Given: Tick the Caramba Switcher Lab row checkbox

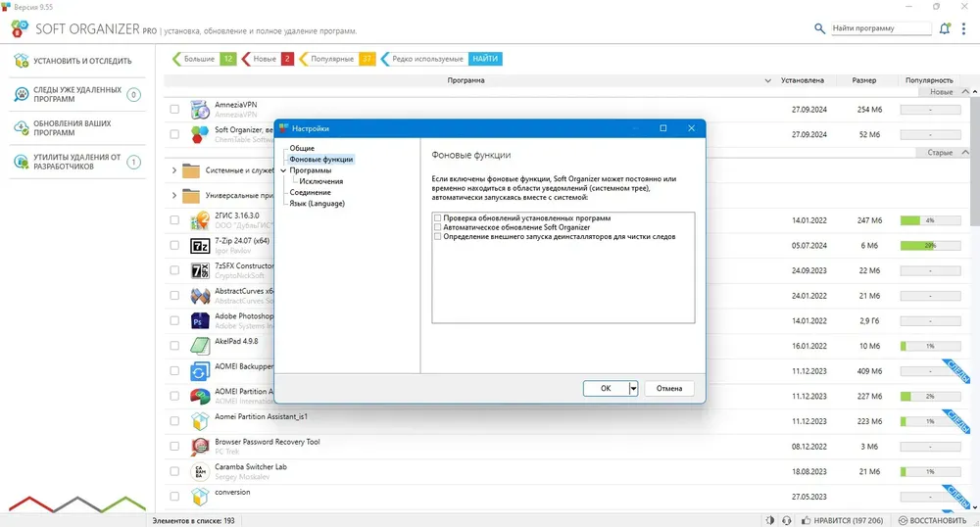Looking at the screenshot, I should [x=174, y=471].
